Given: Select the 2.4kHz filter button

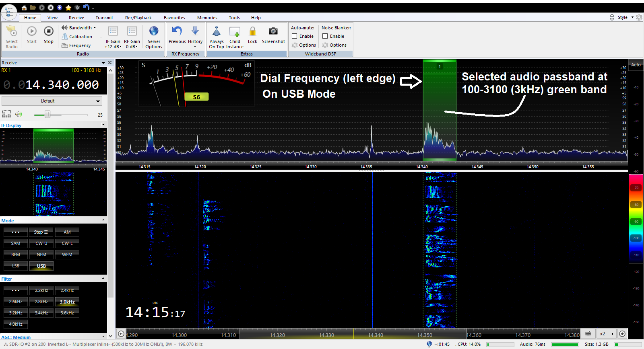Looking at the screenshot, I should pos(67,290).
